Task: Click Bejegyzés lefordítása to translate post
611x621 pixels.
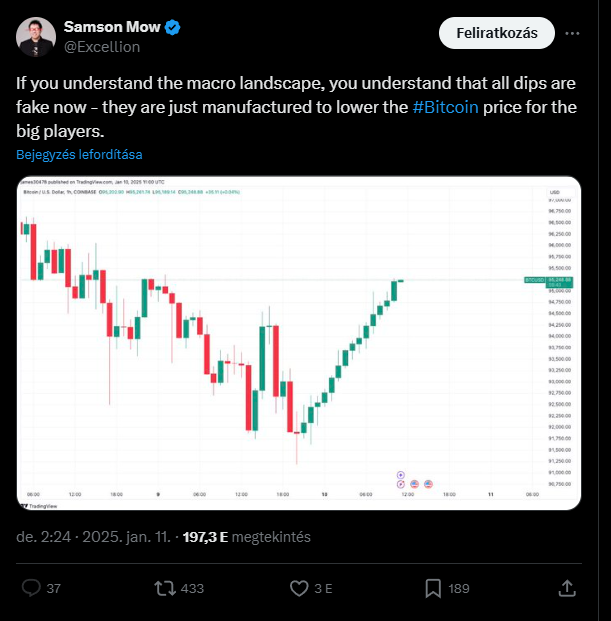Action: [79, 154]
